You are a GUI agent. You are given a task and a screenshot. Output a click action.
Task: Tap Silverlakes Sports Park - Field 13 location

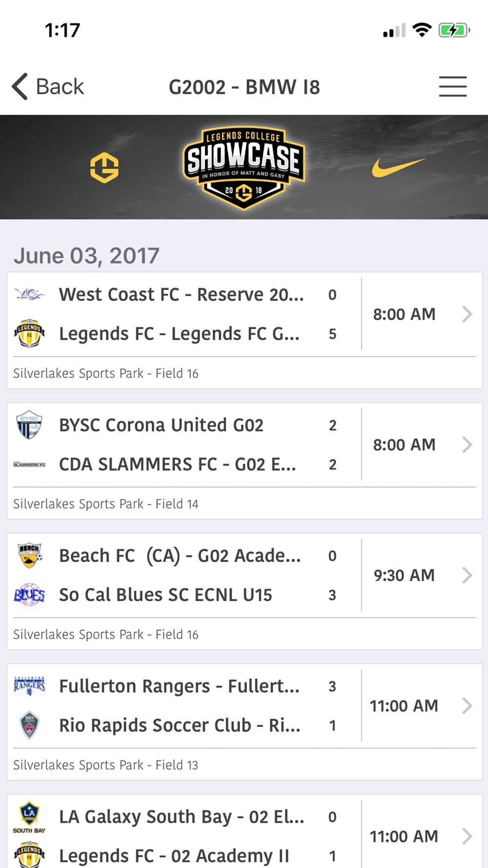pyautogui.click(x=106, y=765)
